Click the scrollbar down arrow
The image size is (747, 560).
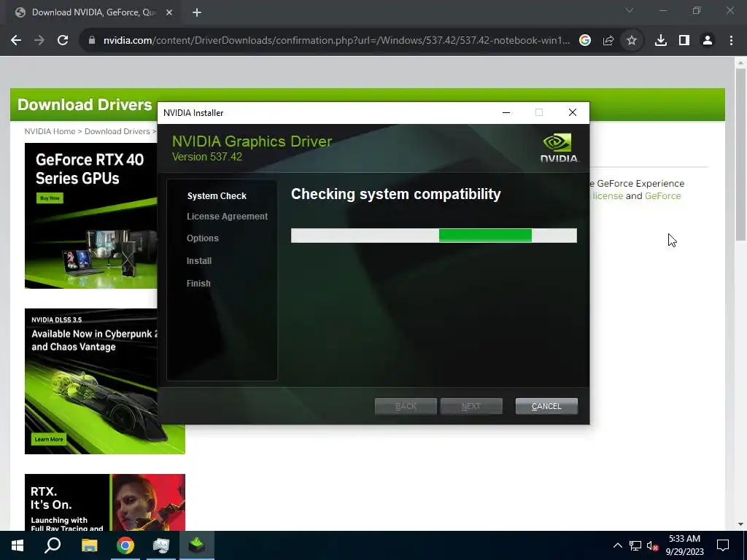(x=740, y=524)
